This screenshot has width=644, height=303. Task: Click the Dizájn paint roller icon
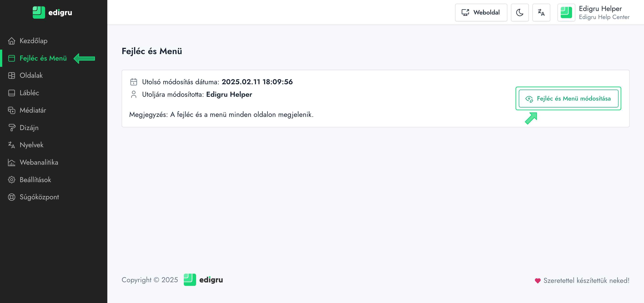point(11,128)
